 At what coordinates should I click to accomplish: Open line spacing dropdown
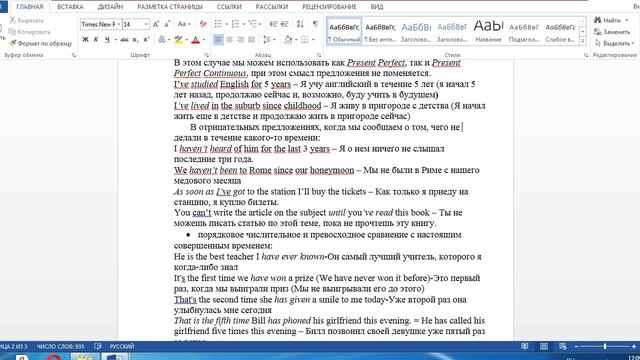coord(269,40)
